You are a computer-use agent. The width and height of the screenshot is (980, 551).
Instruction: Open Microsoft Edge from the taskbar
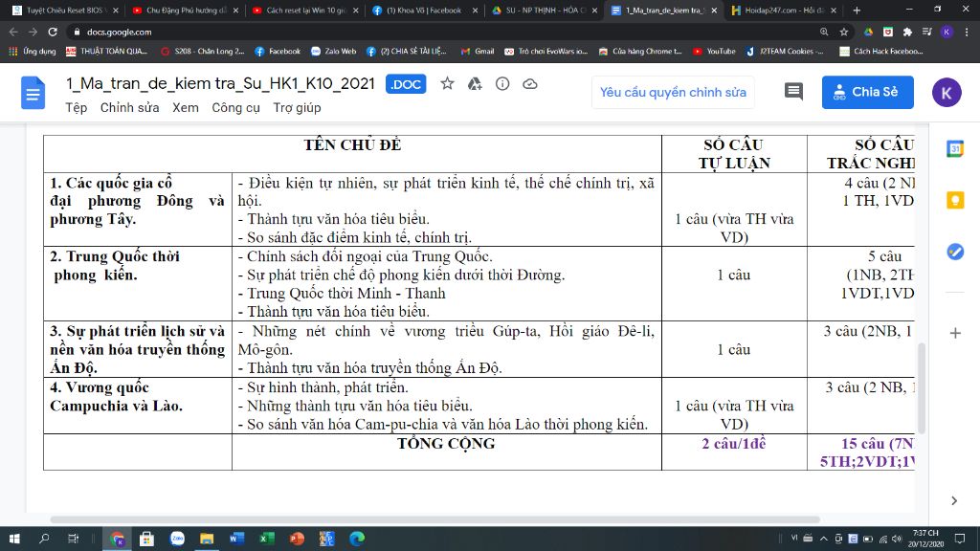tap(357, 539)
